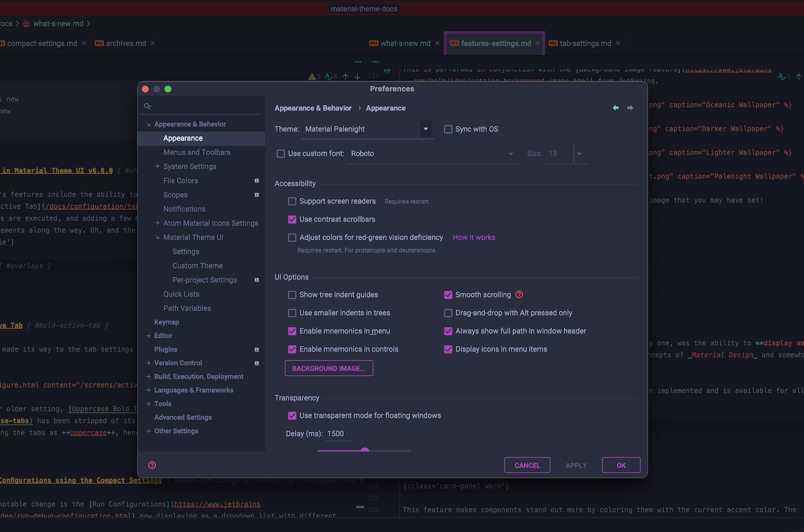804x532 pixels.
Task: Check Use custom font
Action: [x=280, y=153]
